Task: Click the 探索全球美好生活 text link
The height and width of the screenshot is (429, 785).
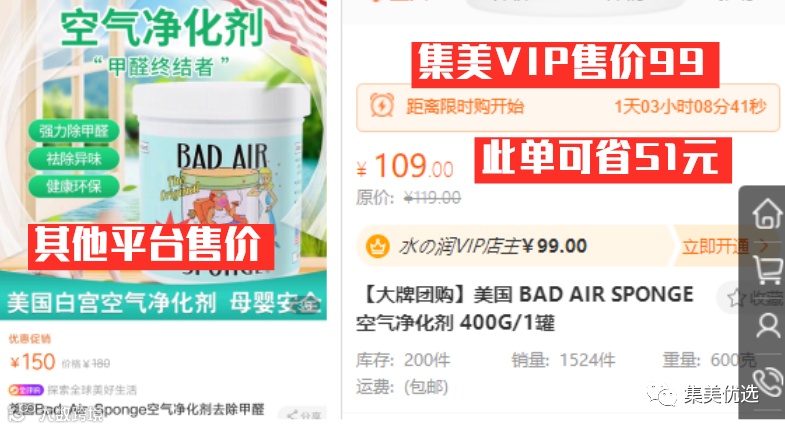Action: [92, 389]
